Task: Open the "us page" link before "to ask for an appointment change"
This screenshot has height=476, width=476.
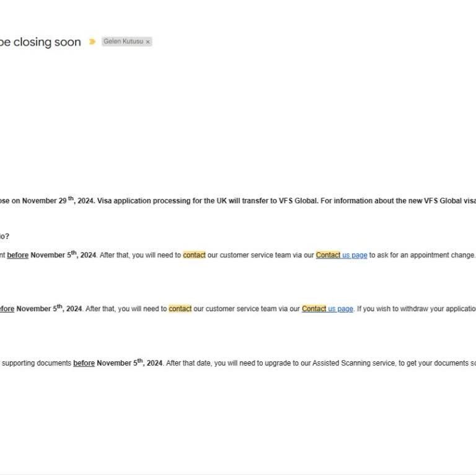Action: coord(355,255)
